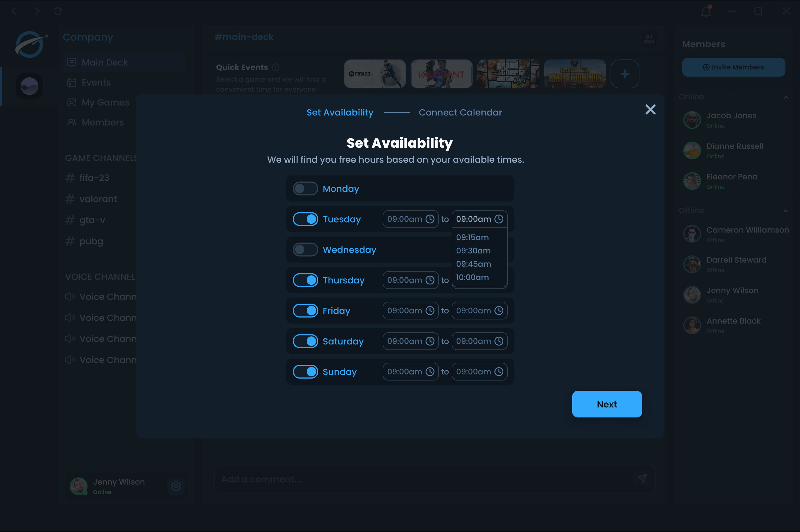800x532 pixels.
Task: Open Thursday start time picker
Action: 411,280
